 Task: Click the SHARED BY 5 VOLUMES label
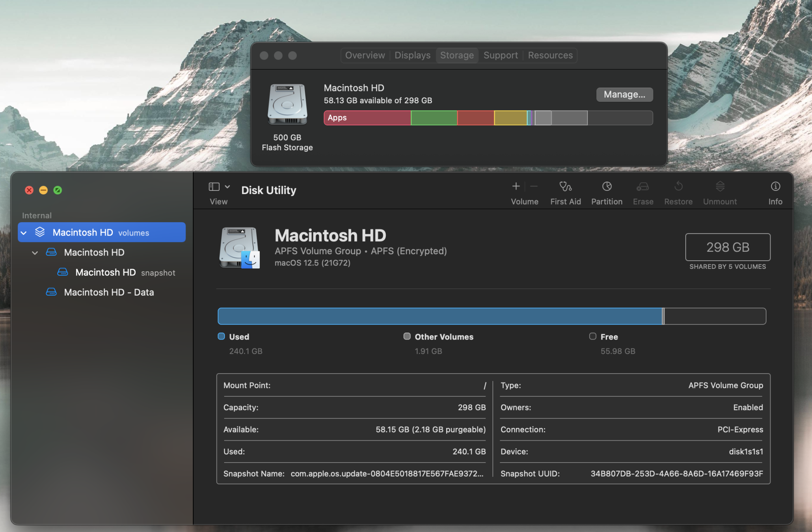coord(728,266)
